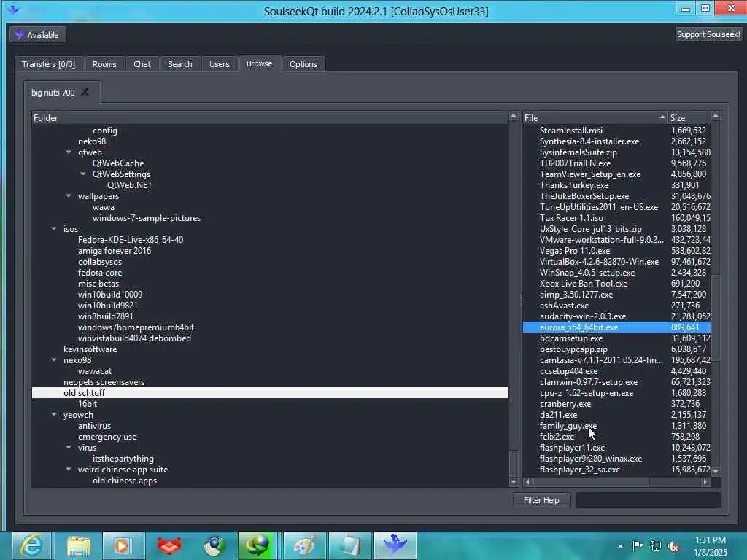747x560 pixels.
Task: Select the kevinsoftware folder
Action: click(x=90, y=349)
